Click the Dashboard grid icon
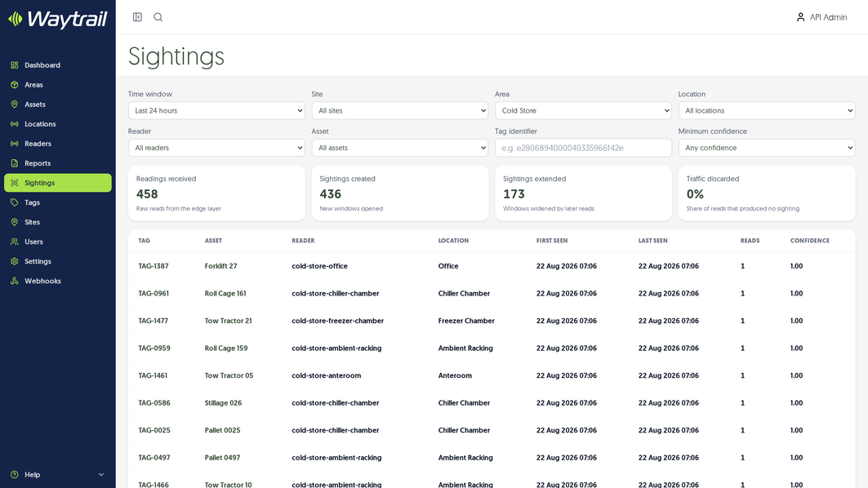868x488 pixels. click(15, 65)
